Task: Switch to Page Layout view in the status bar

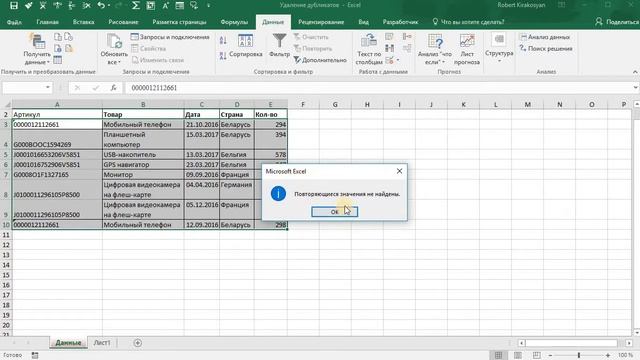Action: 518,356
